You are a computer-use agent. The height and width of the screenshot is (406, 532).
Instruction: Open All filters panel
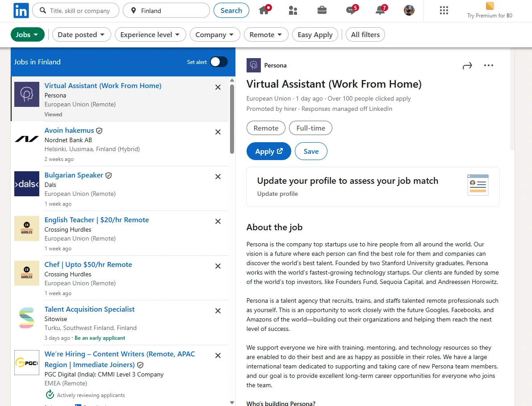[365, 35]
